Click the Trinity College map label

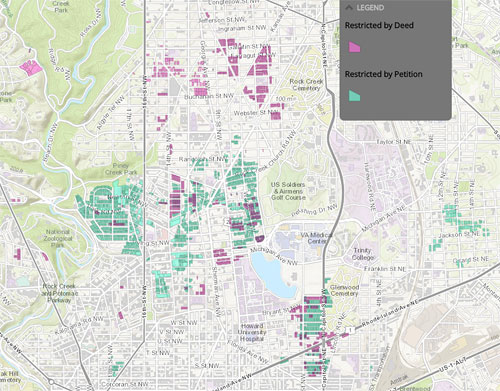click(363, 254)
